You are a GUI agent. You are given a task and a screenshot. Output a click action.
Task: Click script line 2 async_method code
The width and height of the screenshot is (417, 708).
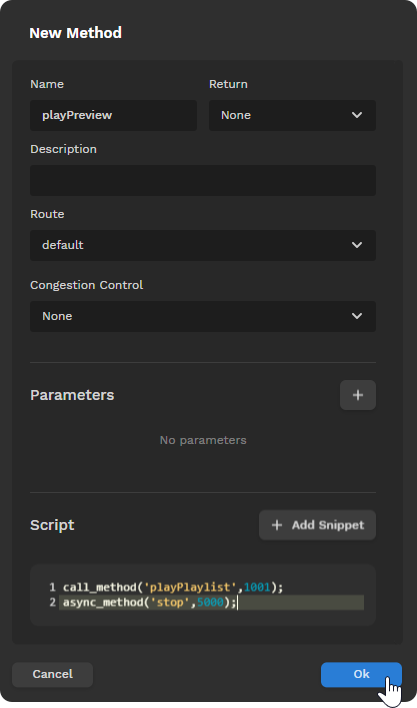[x=149, y=602]
